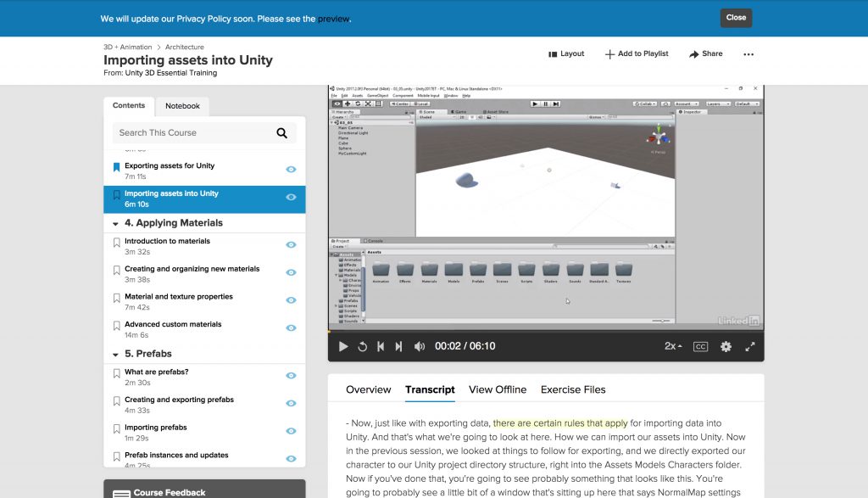
Task: Share this video
Action: (x=706, y=53)
